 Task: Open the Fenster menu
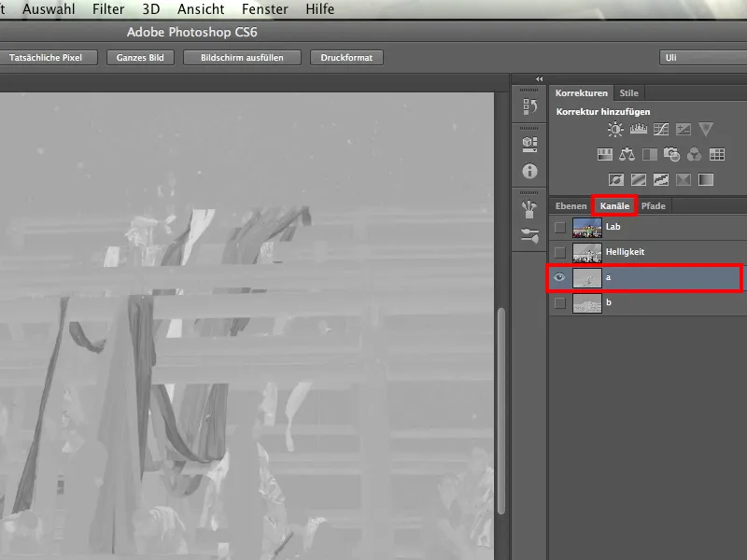point(265,9)
